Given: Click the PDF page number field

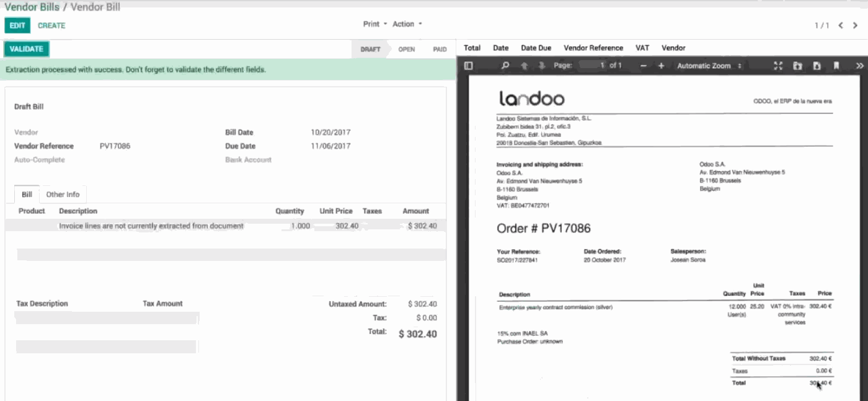Looking at the screenshot, I should click(593, 65).
